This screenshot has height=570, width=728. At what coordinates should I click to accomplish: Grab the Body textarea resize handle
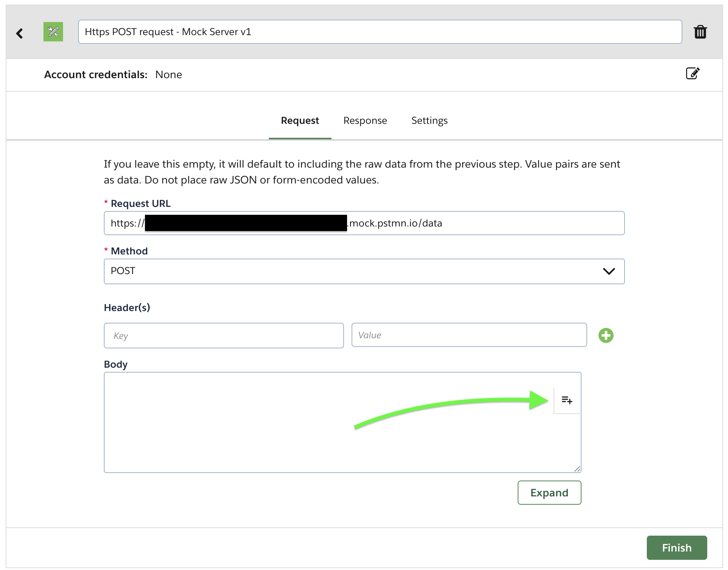(577, 469)
